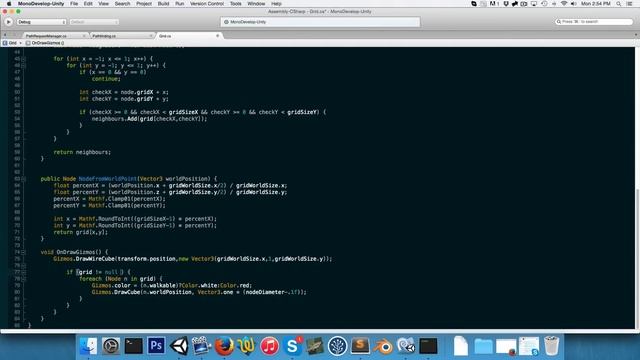Click the search field in the toolbar
The width and height of the screenshot is (640, 360).
(x=594, y=22)
